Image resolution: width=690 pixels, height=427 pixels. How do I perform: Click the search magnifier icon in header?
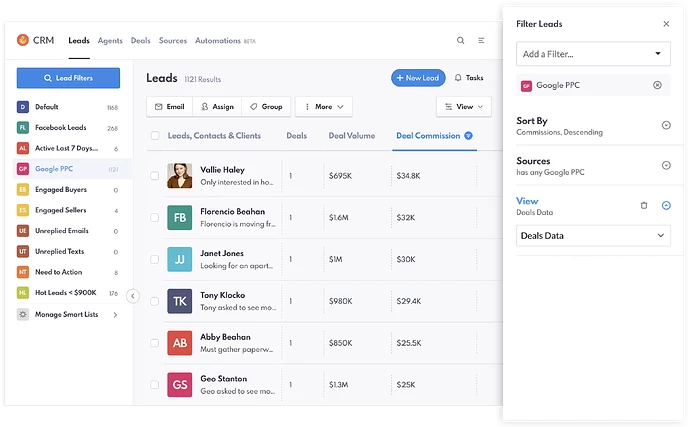pos(460,41)
